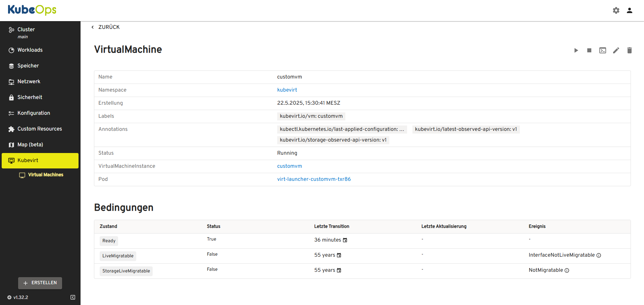This screenshot has width=644, height=305.
Task: Select Virtual Machines under Kubevirt
Action: pyautogui.click(x=46, y=175)
